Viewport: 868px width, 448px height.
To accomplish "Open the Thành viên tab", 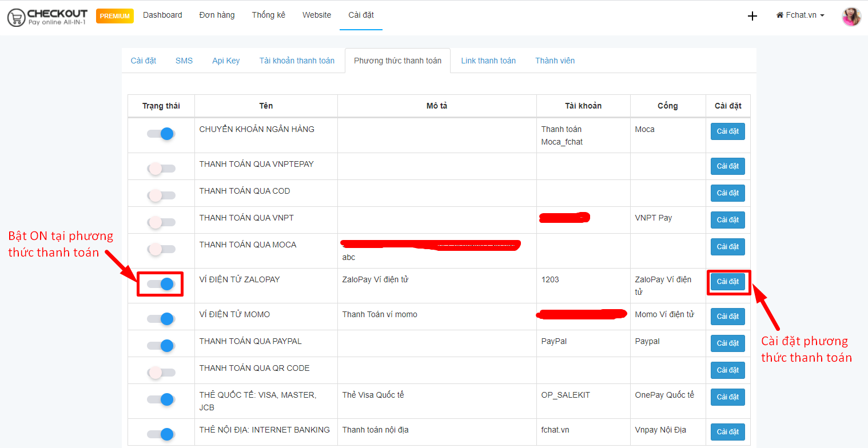I will 555,61.
